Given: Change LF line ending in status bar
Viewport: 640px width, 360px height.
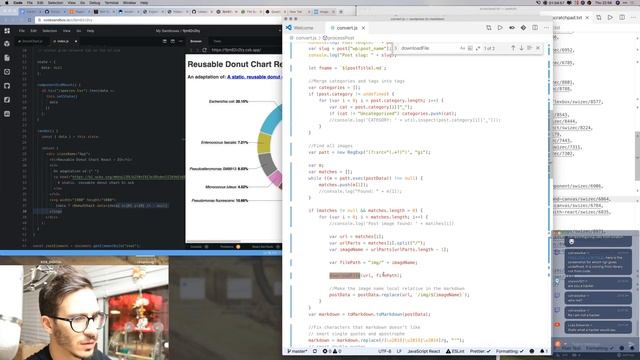Looking at the screenshot, I should click(x=399, y=351).
